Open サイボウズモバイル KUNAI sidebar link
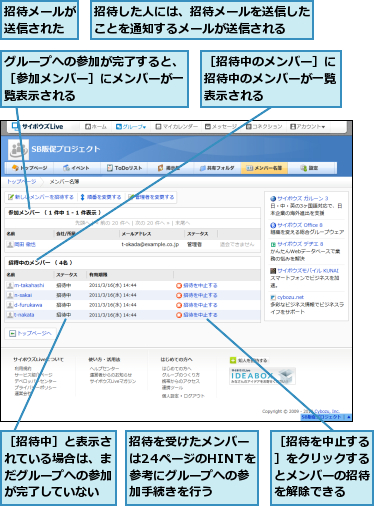The width and height of the screenshot is (374, 506). [308, 271]
